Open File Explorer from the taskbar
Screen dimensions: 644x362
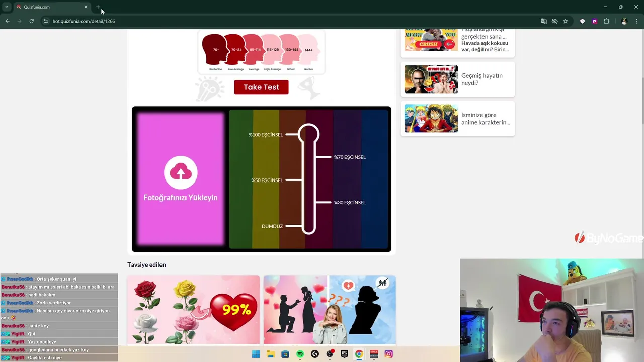pyautogui.click(x=270, y=354)
